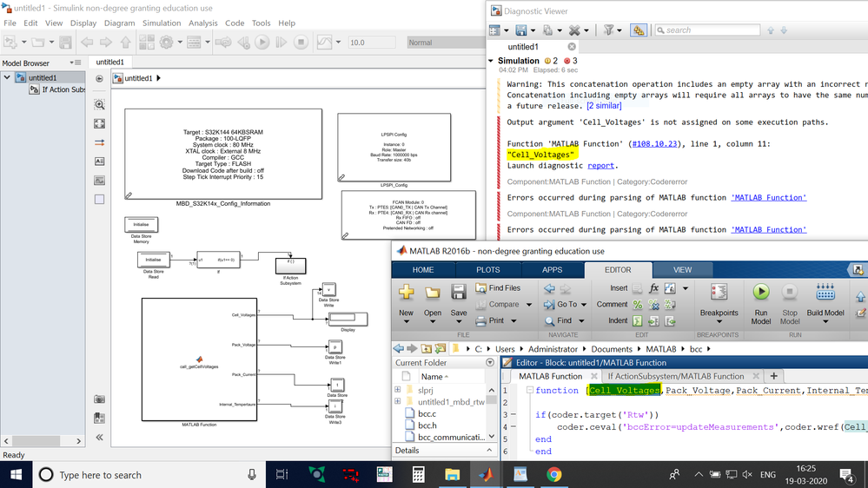The width and height of the screenshot is (868, 488).
Task: Click the Diagnostic Viewer Save report icon
Action: click(x=521, y=30)
